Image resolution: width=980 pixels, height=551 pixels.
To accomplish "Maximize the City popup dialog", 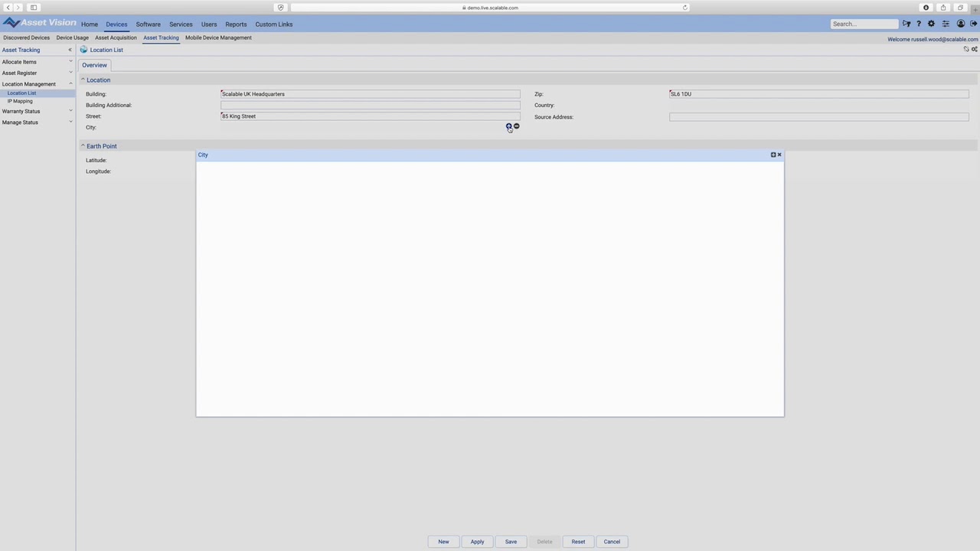I will point(773,155).
